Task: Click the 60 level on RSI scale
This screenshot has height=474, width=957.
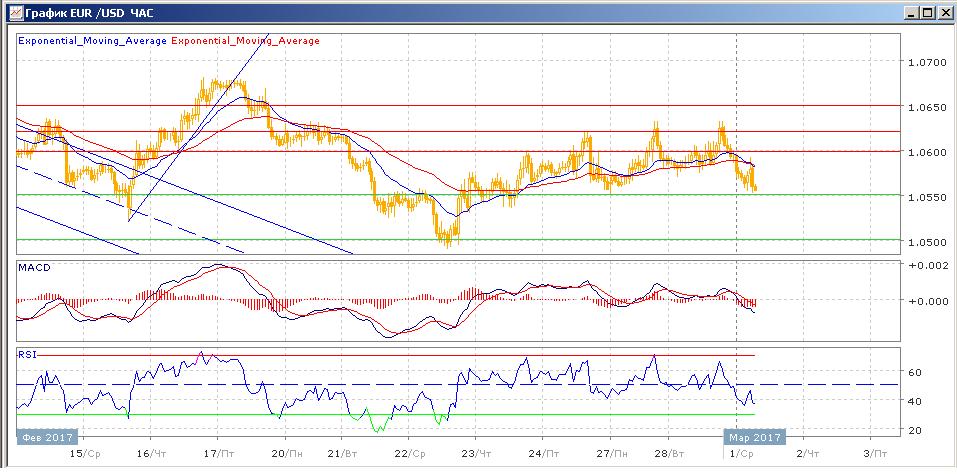Action: tap(913, 372)
